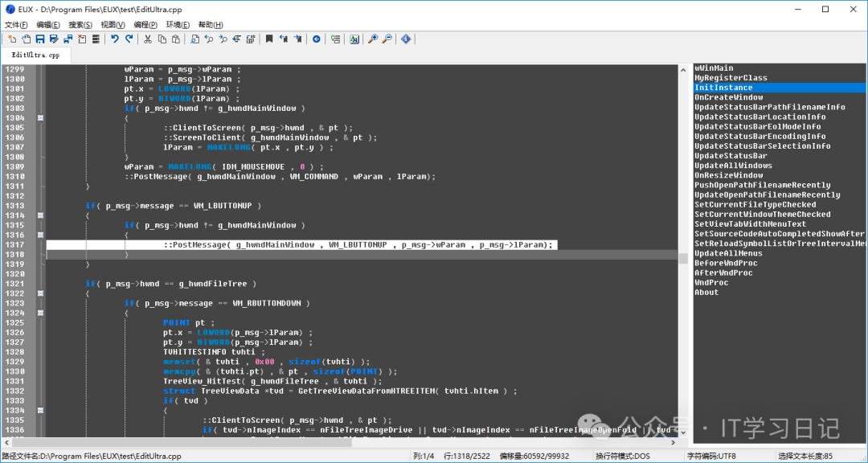This screenshot has width=868, height=463.
Task: Open the 文件(F) menu
Action: 16,25
